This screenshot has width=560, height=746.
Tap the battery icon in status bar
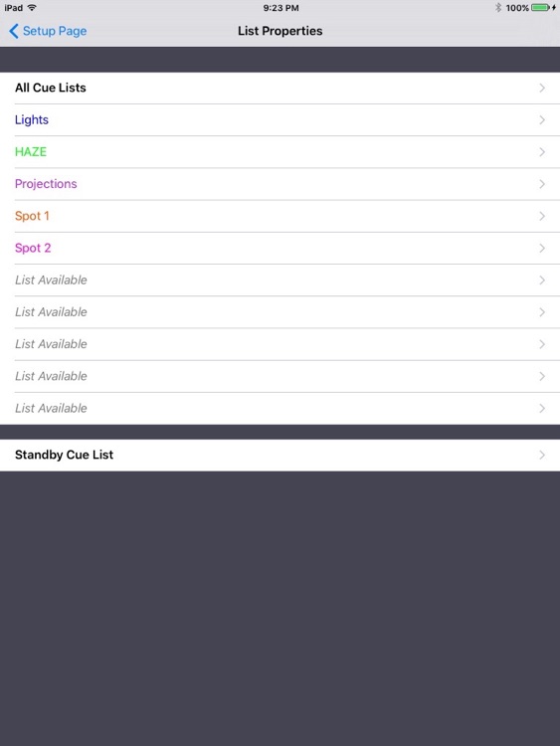tap(541, 8)
